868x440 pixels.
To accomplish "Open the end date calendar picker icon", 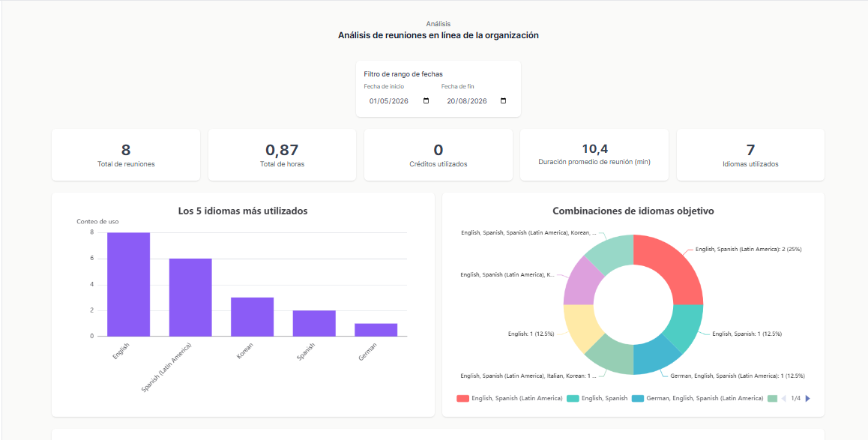I will (503, 100).
